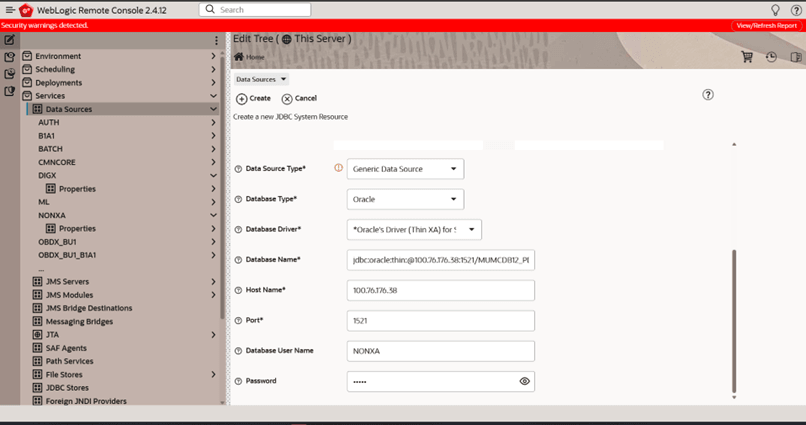Viewport: 806px width, 425px height.
Task: Collapse the NONXA data source chevron
Action: click(213, 215)
